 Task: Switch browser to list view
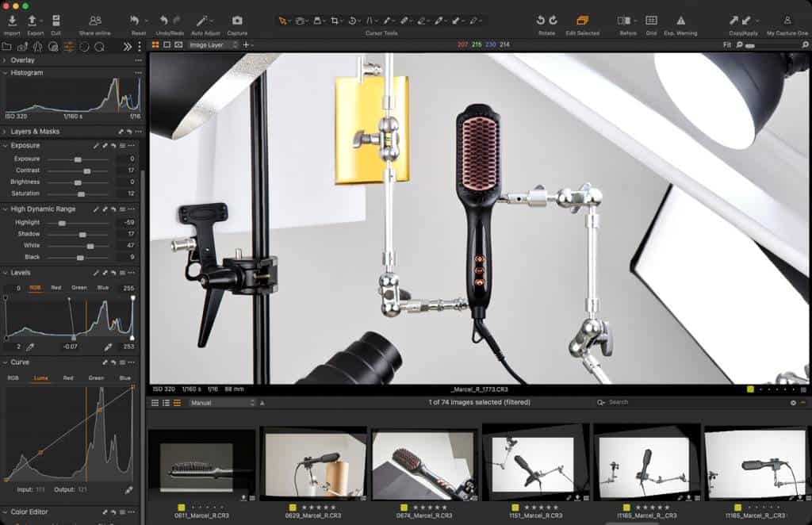(x=167, y=403)
